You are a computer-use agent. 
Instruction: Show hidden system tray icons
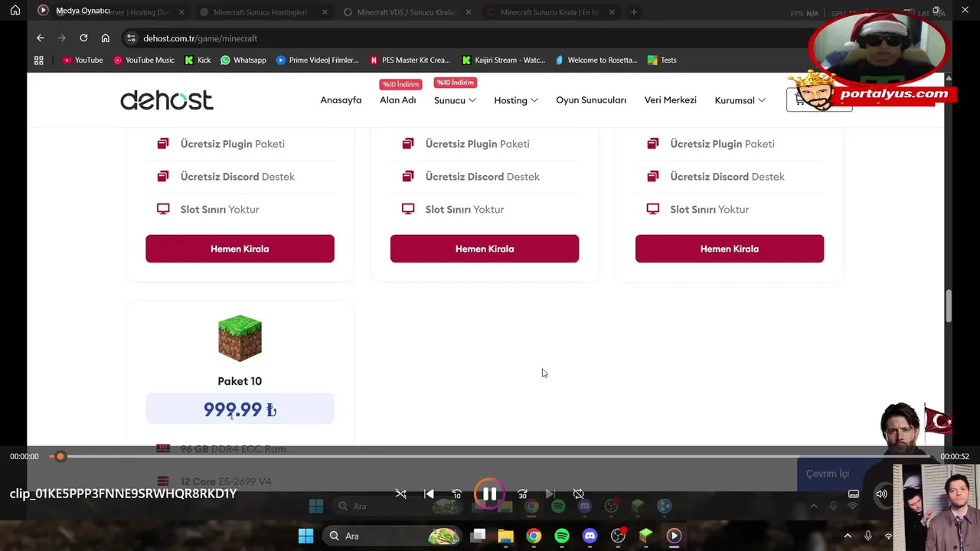[848, 536]
